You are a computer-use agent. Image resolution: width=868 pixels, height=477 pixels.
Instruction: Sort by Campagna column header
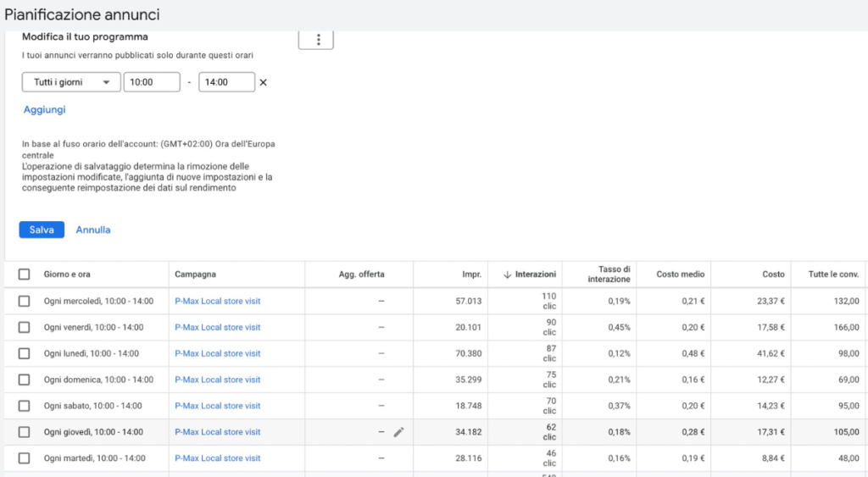(x=196, y=275)
